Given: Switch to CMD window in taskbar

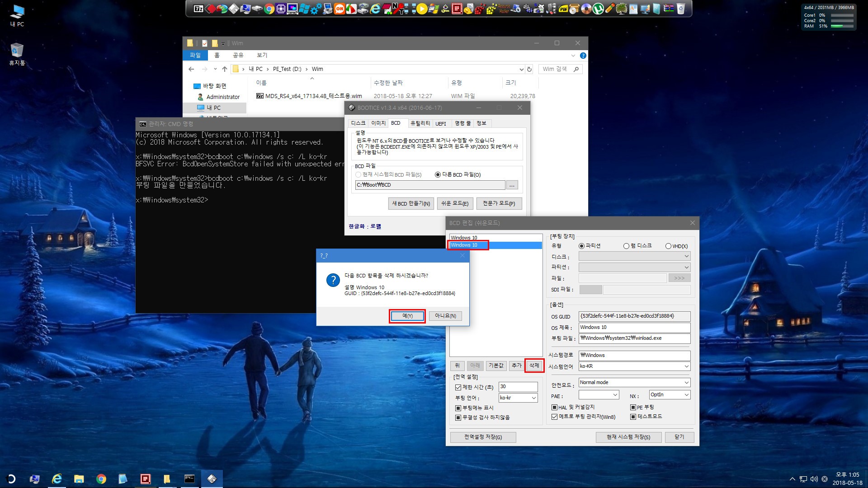Looking at the screenshot, I should pyautogui.click(x=189, y=479).
